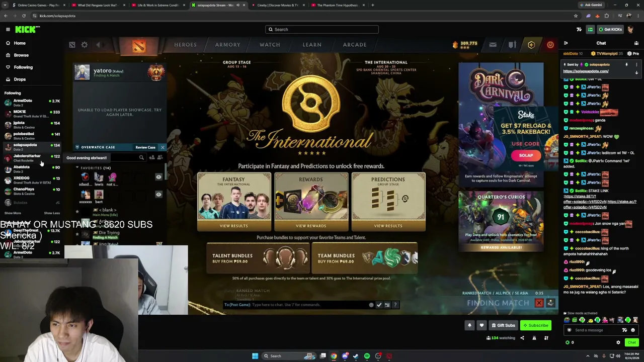Toggle the eye icon on first favorites row
Viewport: 644px width, 362px height.
click(158, 177)
